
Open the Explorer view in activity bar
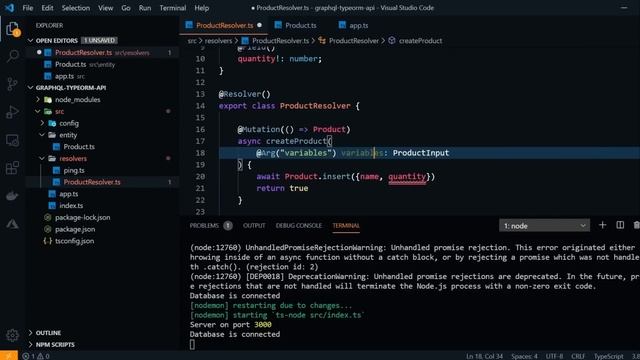(12, 29)
